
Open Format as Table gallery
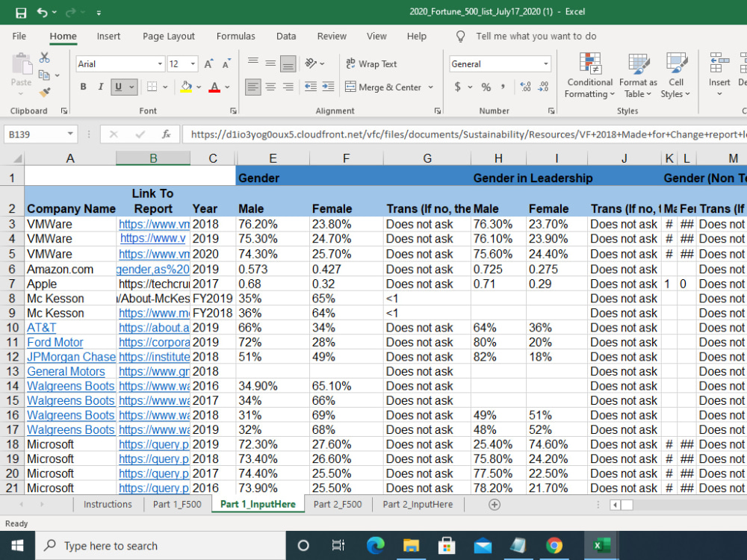(638, 75)
